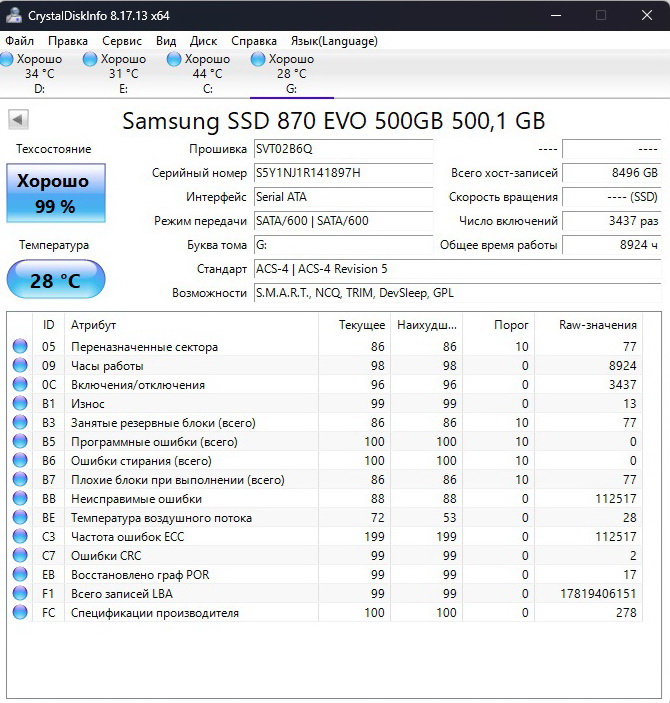Click the Прошивка firmware field SVT02B6Q
The image size is (670, 703).
[341, 149]
